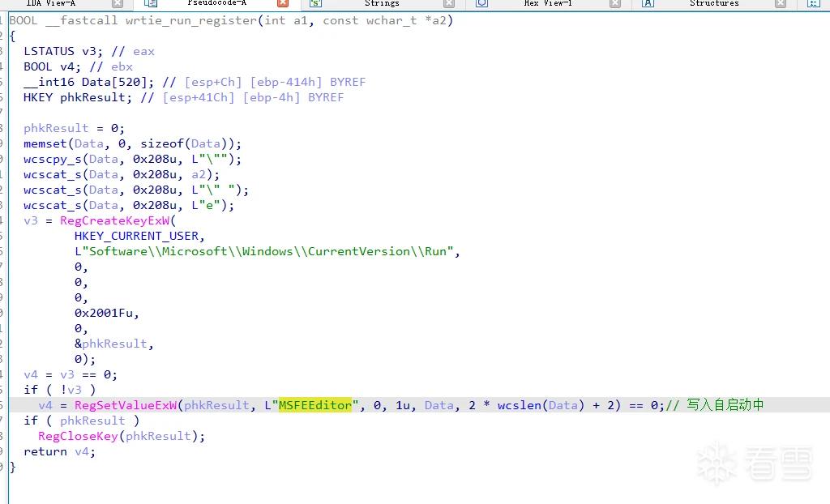Click the Strings tab 'S' icon

pyautogui.click(x=315, y=3)
